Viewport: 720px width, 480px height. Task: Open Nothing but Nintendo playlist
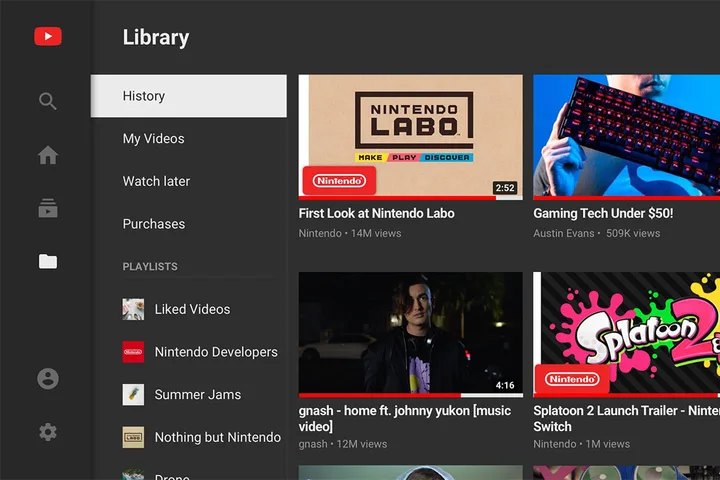[x=218, y=437]
